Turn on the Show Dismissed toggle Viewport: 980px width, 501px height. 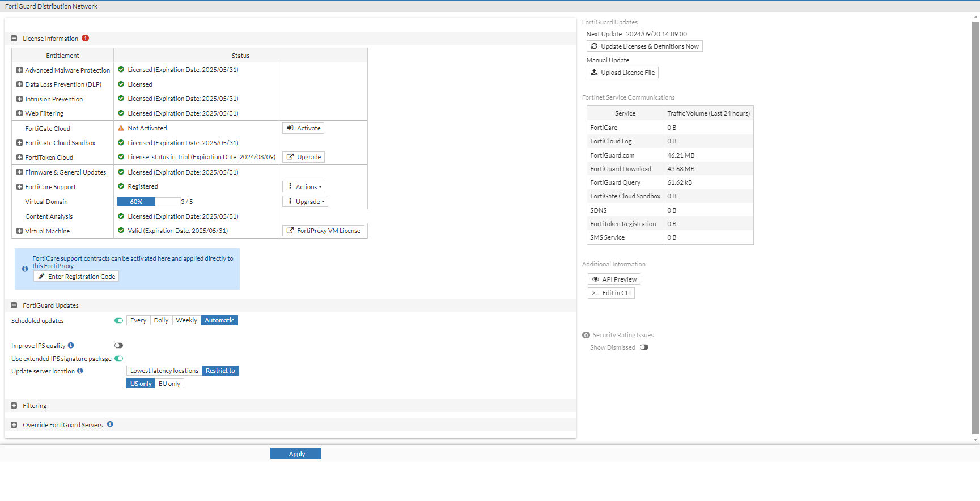(x=644, y=348)
